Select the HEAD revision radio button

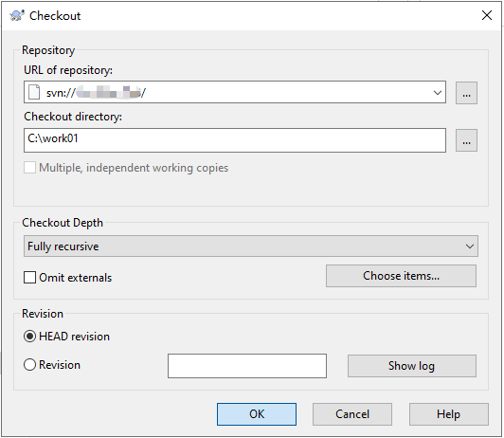[30, 337]
